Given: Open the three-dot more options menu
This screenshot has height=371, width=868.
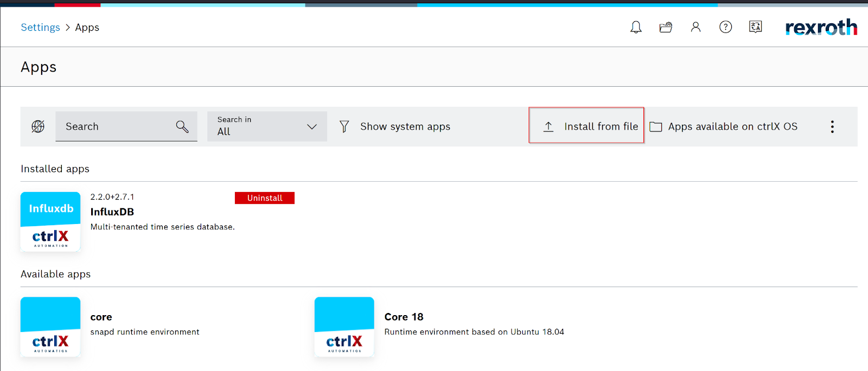Looking at the screenshot, I should click(x=832, y=126).
